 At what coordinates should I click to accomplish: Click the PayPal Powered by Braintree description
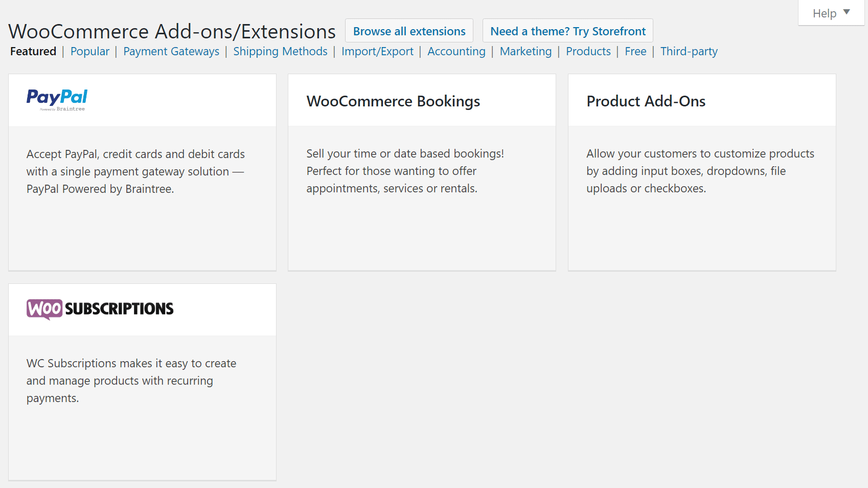135,171
